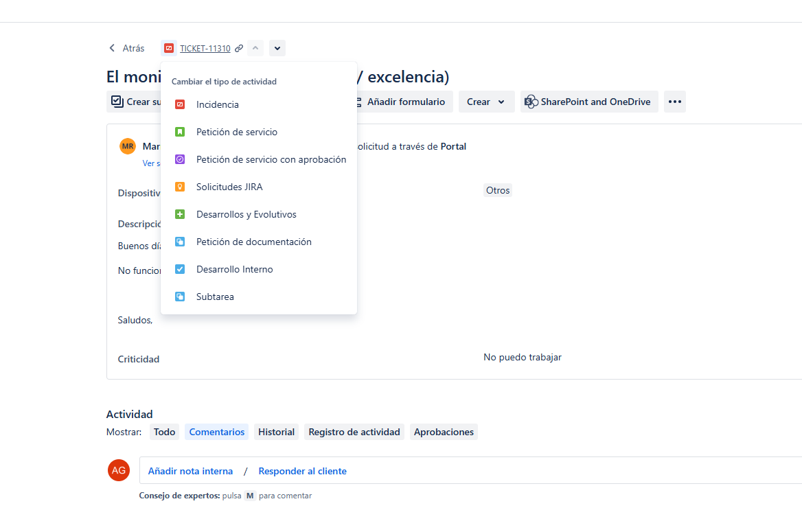Open SharePoint and OneDrive button
The width and height of the screenshot is (802, 532).
pos(589,102)
